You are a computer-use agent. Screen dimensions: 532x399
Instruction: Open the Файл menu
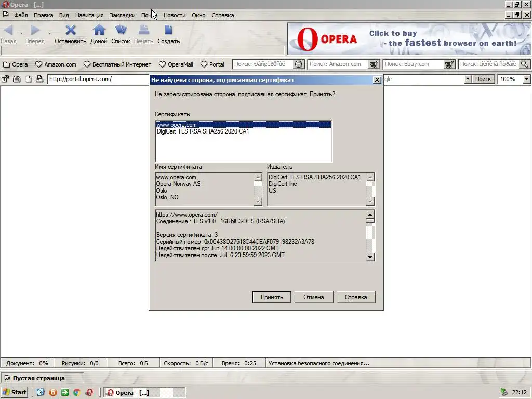[21, 15]
